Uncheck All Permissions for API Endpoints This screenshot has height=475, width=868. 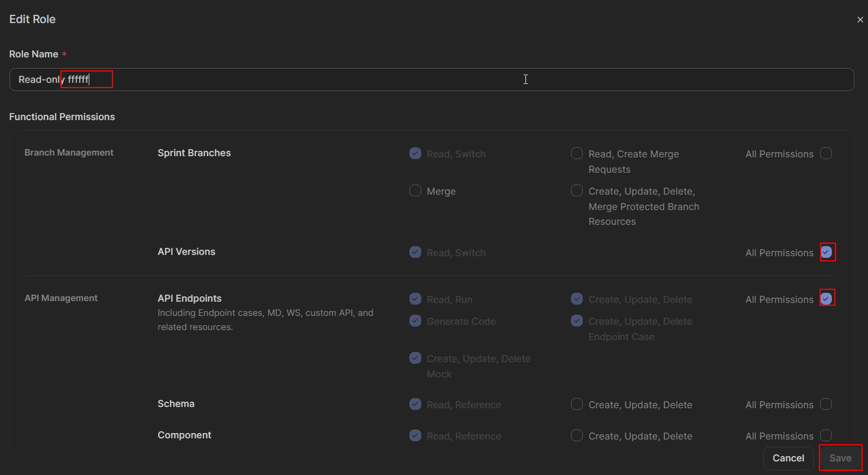(827, 299)
